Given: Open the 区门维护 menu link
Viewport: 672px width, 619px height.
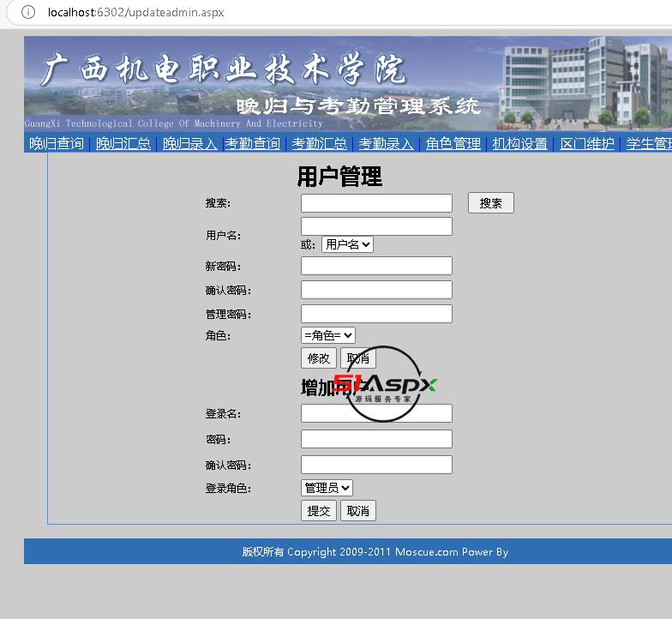Looking at the screenshot, I should (587, 144).
